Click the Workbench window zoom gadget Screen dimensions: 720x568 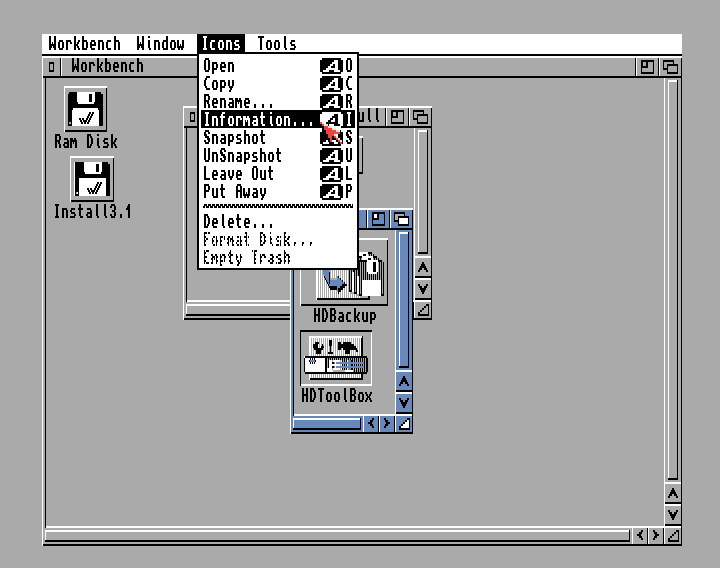648,67
